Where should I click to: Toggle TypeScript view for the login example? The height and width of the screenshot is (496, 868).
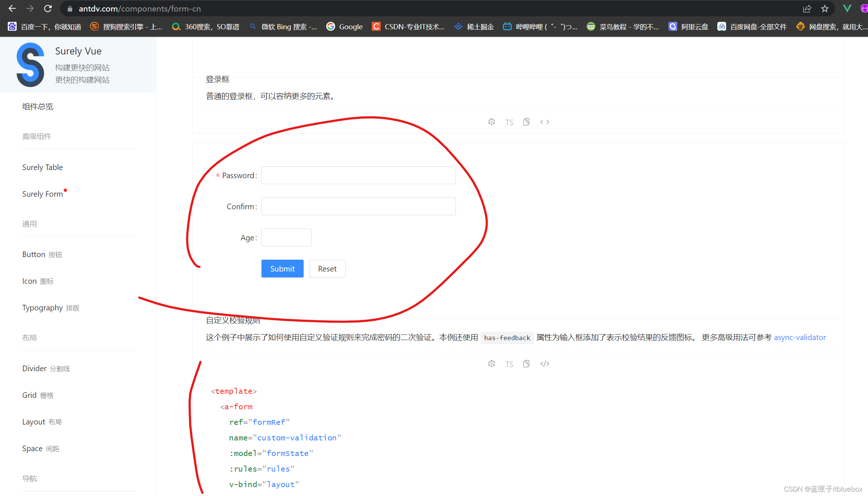click(509, 122)
